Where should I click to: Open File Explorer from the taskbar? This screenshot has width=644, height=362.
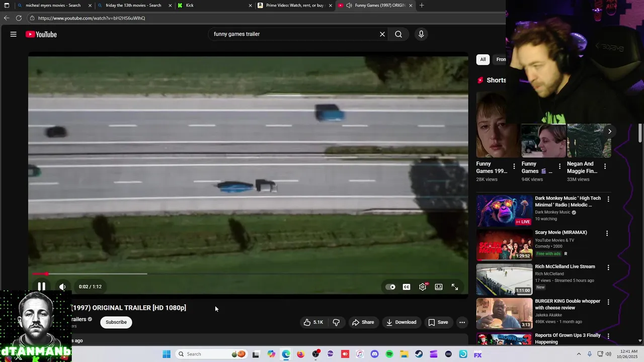[x=404, y=354]
